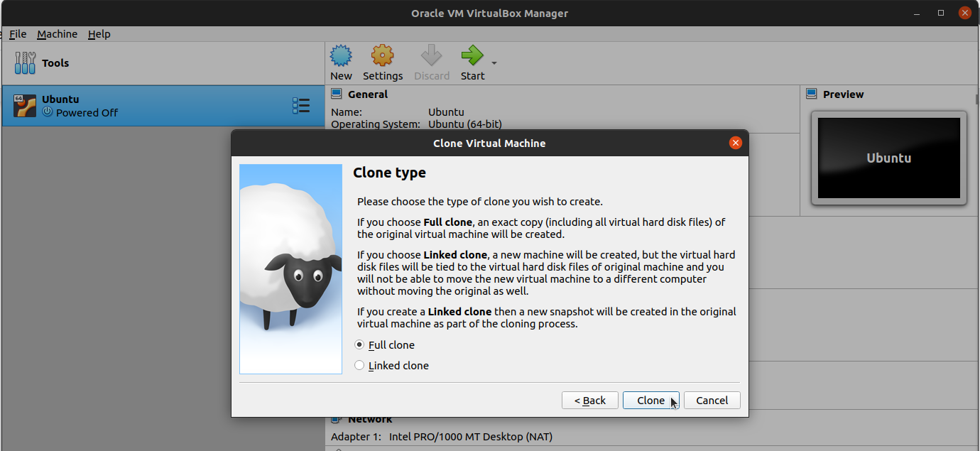This screenshot has height=451, width=980.
Task: Open the Ubuntu machine list menu icon
Action: [301, 106]
